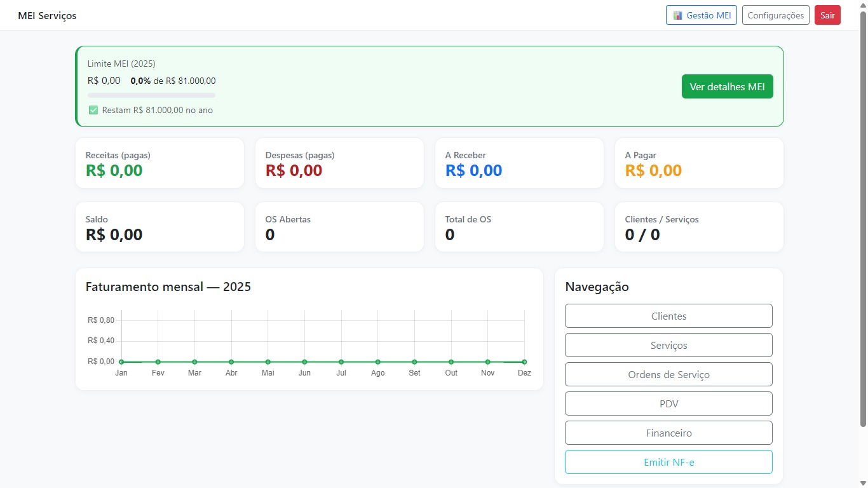868x488 pixels.
Task: Open the PDV section
Action: tap(668, 403)
